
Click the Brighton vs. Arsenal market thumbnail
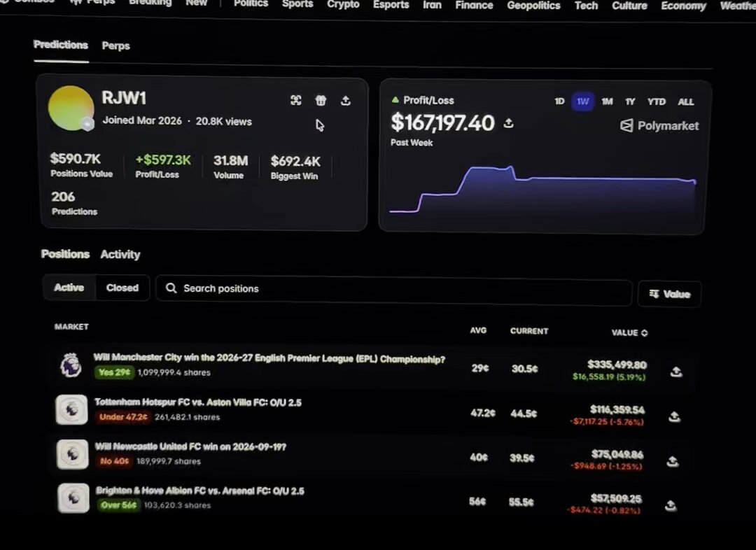point(73,498)
